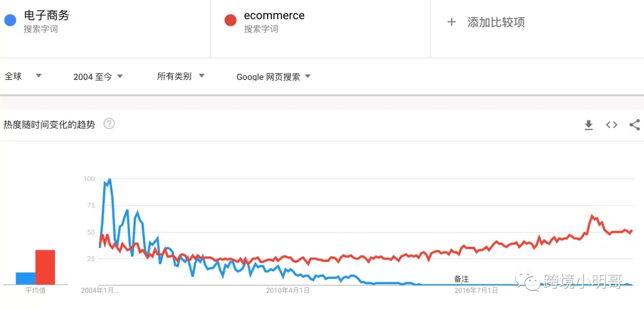The height and width of the screenshot is (310, 644).
Task: Click the 备注 note marker on chart
Action: coord(461,279)
